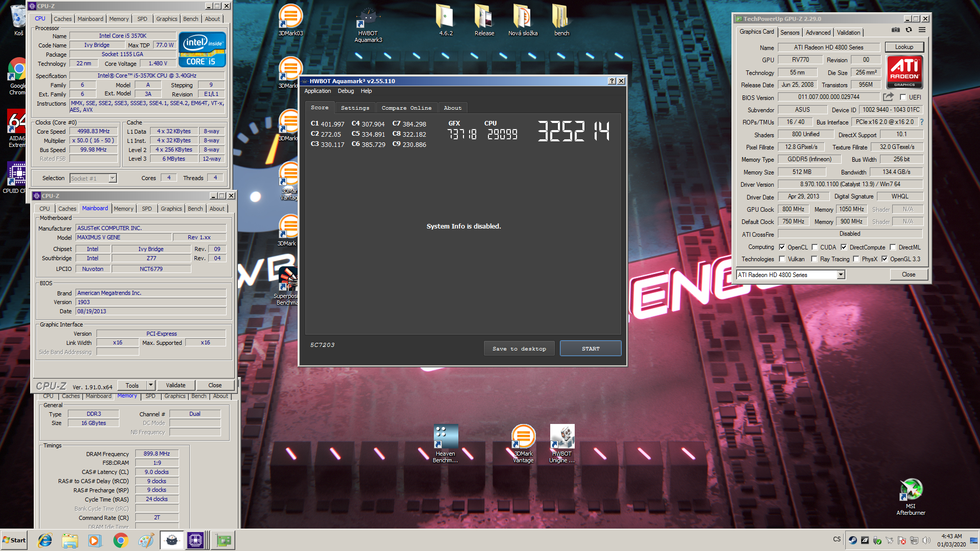
Task: Toggle the PhysX checkbox
Action: click(856, 259)
